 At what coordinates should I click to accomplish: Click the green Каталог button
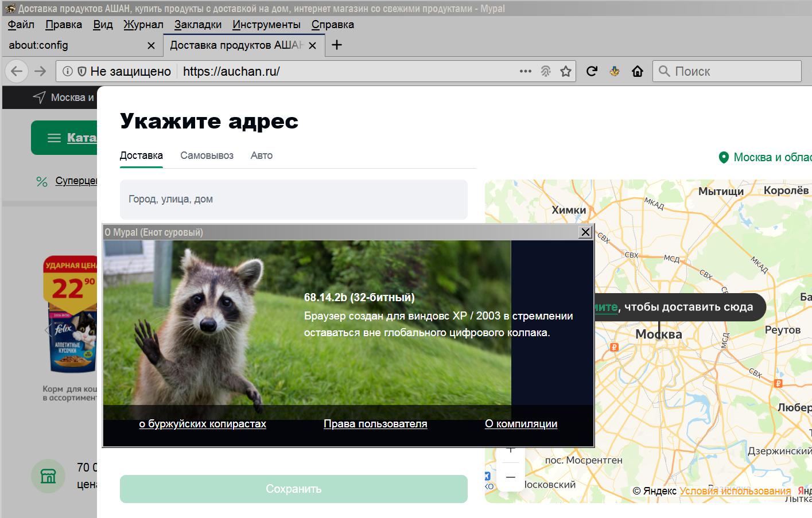coord(64,138)
